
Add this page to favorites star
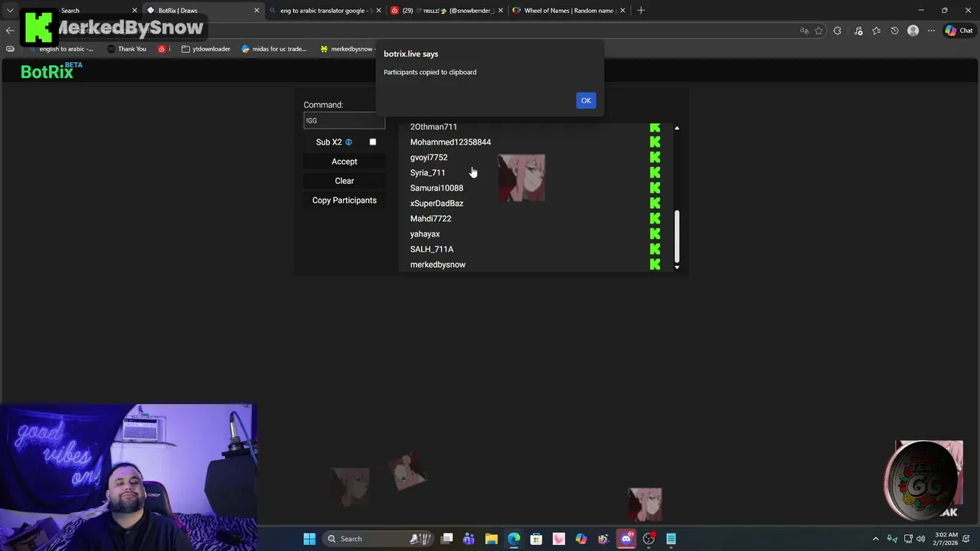pyautogui.click(x=818, y=31)
